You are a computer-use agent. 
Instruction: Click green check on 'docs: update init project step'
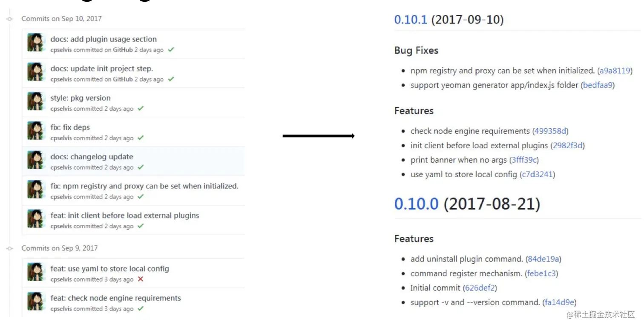[171, 79]
